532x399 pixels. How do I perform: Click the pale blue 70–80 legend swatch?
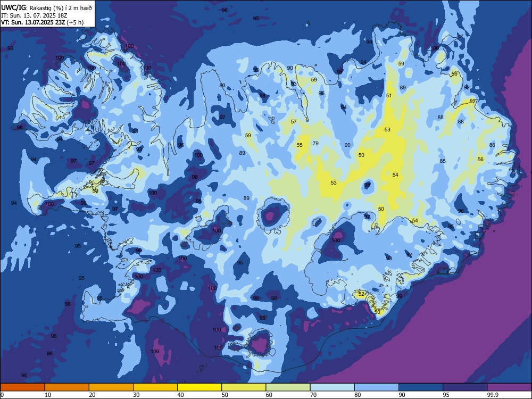pyautogui.click(x=332, y=387)
